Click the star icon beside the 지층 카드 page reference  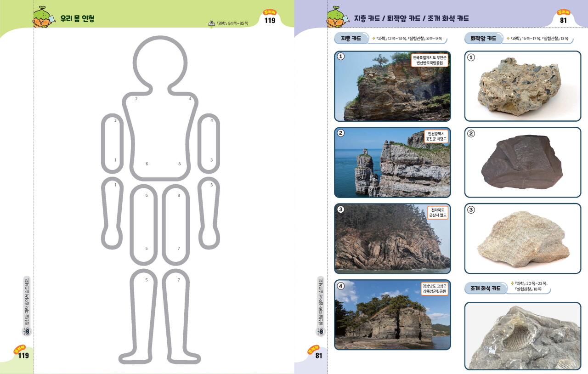point(373,39)
